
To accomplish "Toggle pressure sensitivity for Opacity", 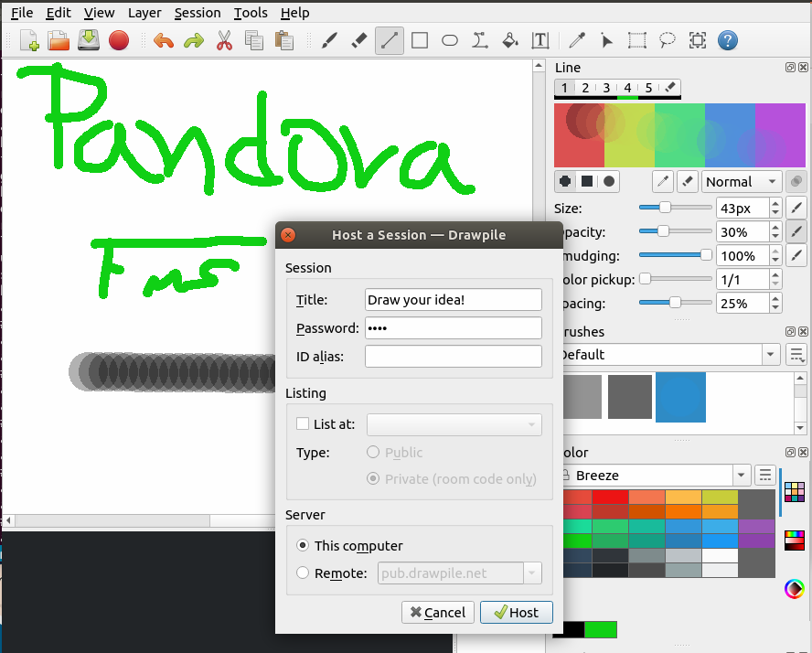I will [x=796, y=231].
